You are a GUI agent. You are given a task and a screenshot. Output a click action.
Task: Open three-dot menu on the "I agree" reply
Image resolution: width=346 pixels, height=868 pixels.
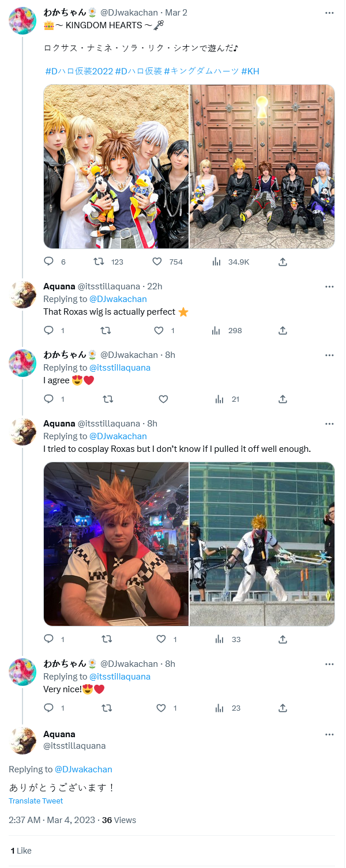tap(329, 354)
